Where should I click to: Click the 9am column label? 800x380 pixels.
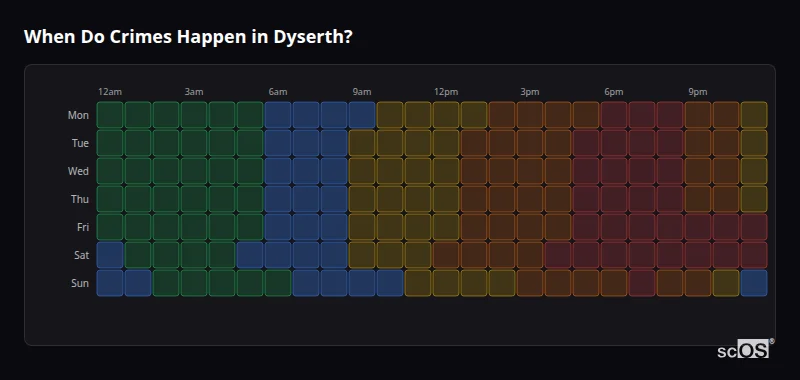click(x=362, y=92)
